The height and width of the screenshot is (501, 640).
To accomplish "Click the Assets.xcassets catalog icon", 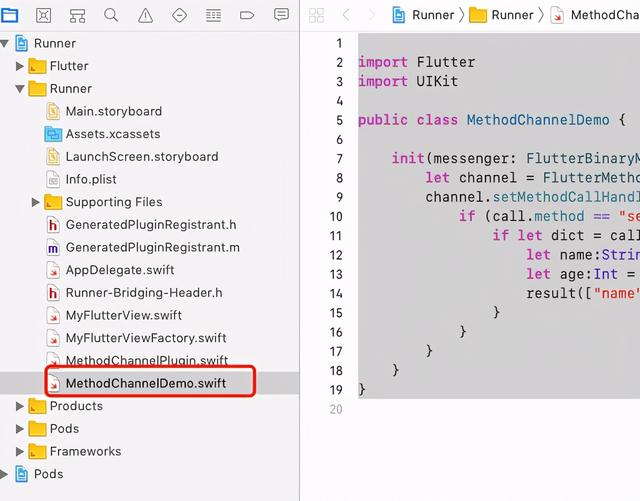I will pos(53,134).
